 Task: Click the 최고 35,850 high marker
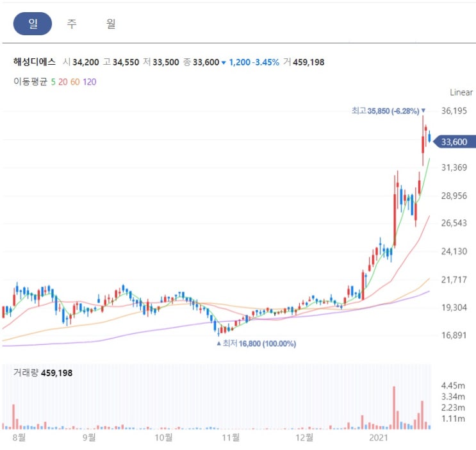click(x=388, y=111)
